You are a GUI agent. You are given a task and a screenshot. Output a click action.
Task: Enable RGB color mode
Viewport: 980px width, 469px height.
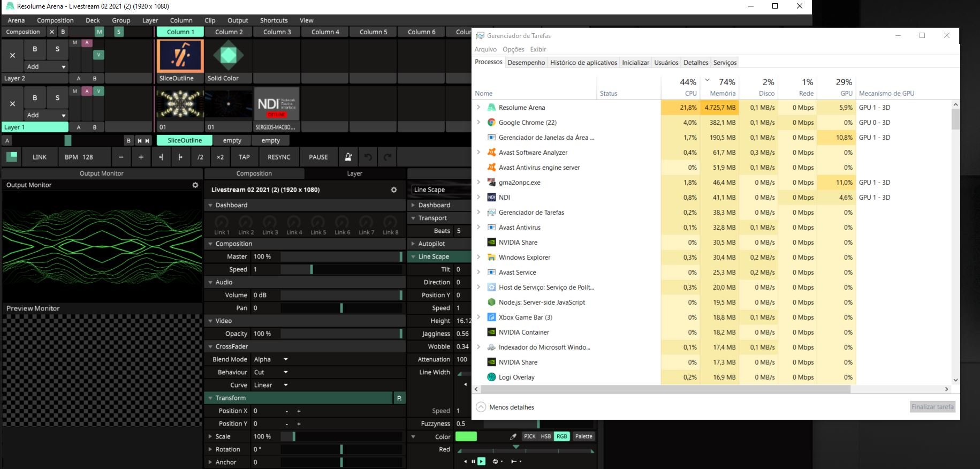tap(561, 436)
